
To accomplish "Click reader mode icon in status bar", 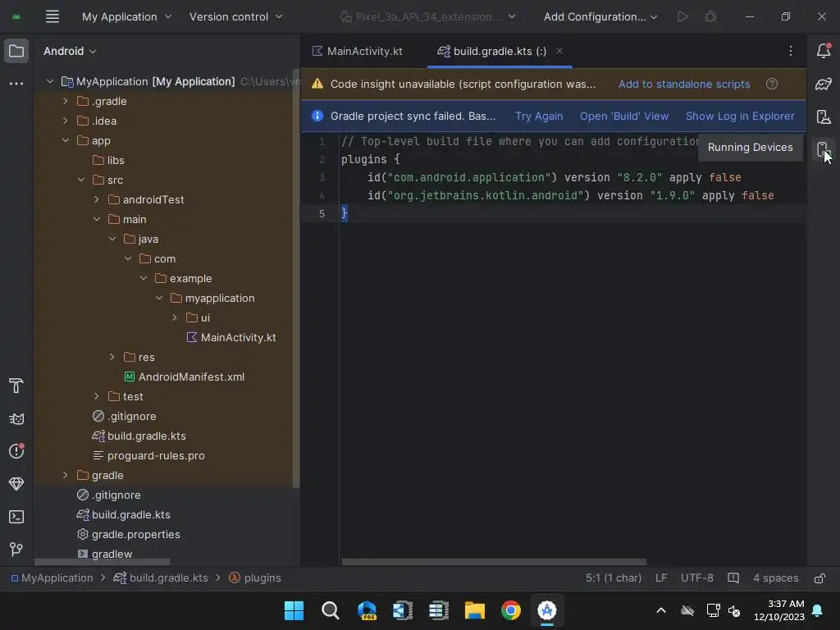I will click(733, 578).
